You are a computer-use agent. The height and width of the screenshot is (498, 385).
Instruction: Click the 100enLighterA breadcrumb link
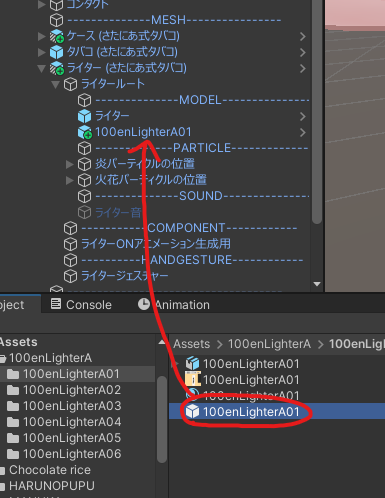pos(269,344)
